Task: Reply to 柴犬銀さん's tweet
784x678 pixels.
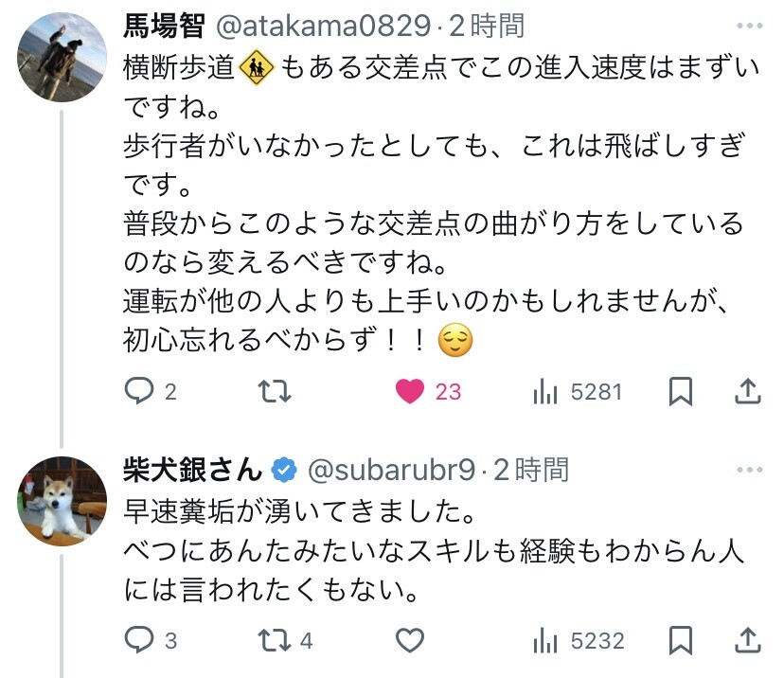Action: coord(151,640)
